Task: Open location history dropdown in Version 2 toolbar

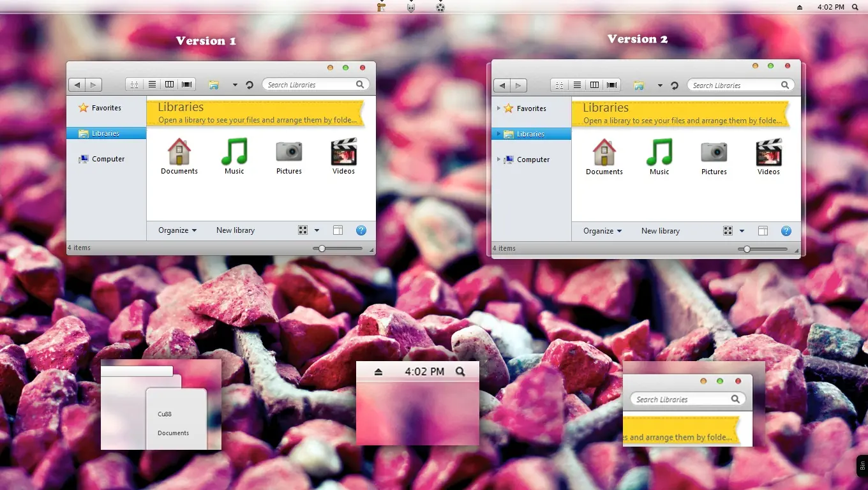Action: pos(660,85)
